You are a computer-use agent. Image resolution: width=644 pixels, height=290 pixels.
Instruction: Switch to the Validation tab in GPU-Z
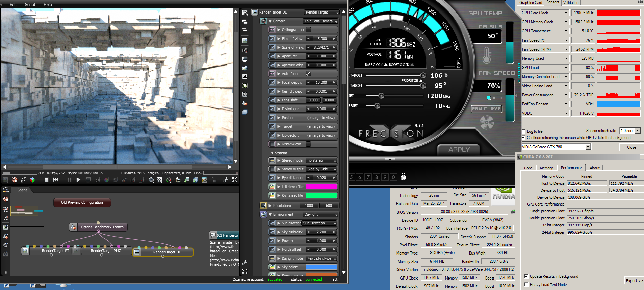pos(571,3)
